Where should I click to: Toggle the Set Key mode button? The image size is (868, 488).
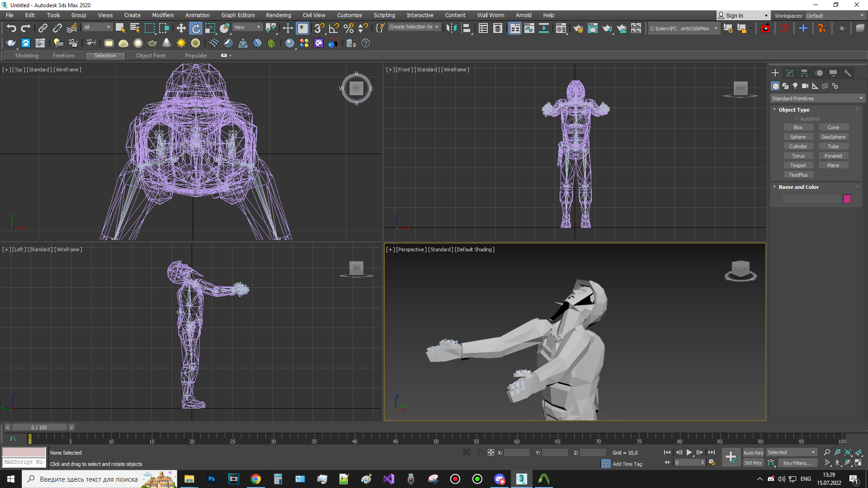tap(753, 463)
